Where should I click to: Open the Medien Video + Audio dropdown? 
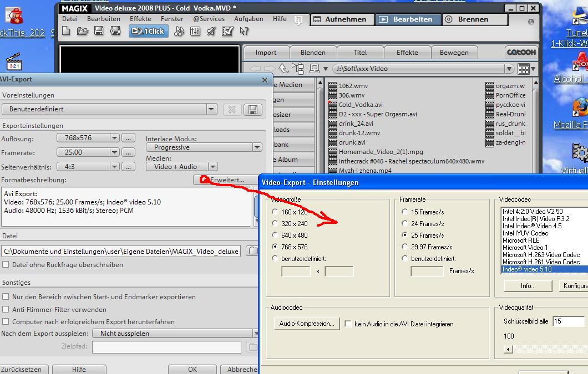click(x=212, y=167)
